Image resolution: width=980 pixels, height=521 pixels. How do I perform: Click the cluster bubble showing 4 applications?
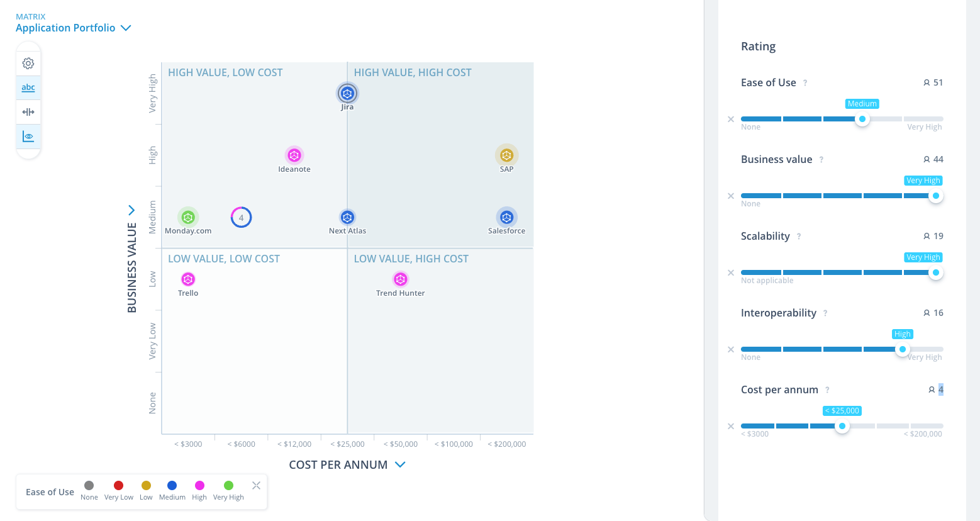click(241, 216)
